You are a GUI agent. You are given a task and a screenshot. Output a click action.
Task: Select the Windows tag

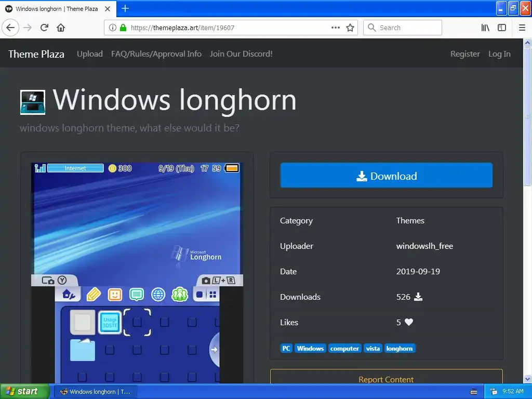[311, 349]
